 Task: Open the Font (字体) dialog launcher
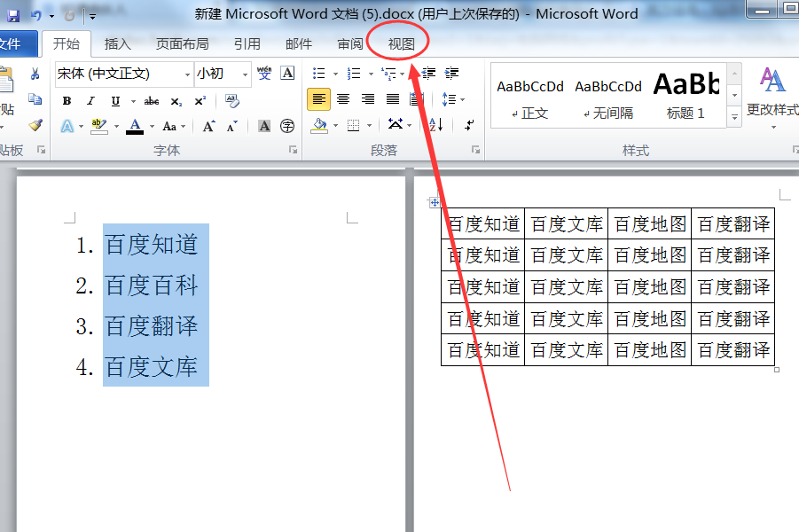coord(293,150)
